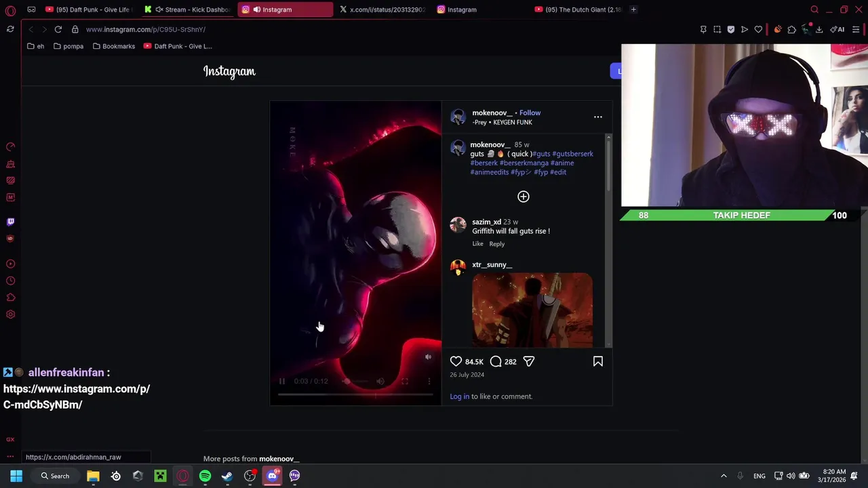This screenshot has height=488, width=868.
Task: Seek in the video progress bar
Action: [x=355, y=394]
